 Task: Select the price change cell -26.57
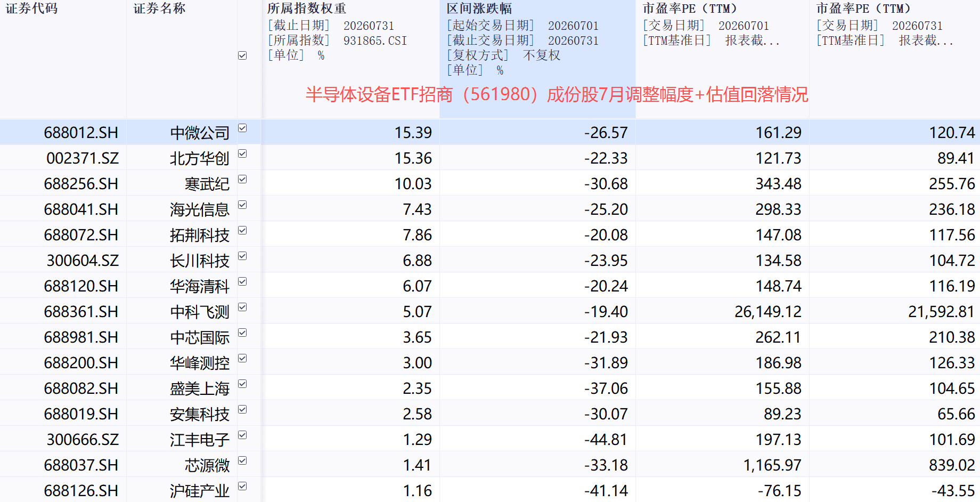606,132
